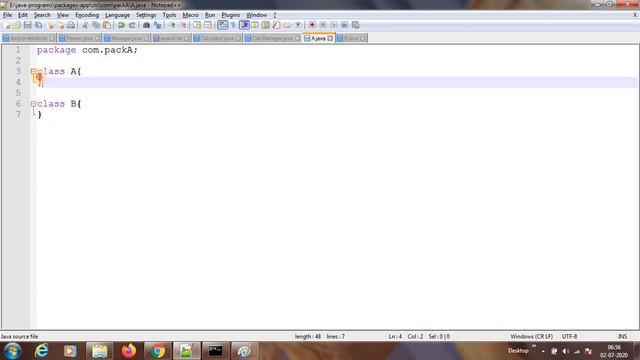Viewport: 640px width, 360px height.
Task: Click the Save Recorded Macro icon
Action: pos(356,25)
